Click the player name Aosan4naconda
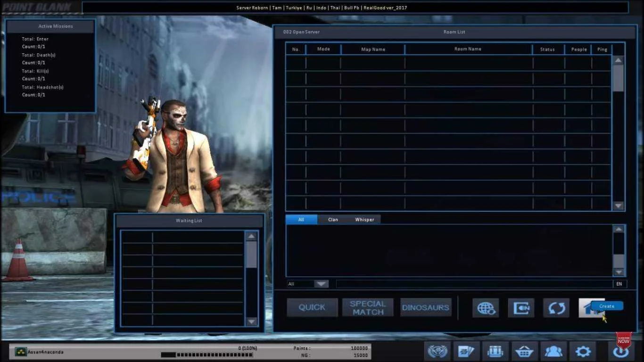644x362 pixels. (46, 352)
